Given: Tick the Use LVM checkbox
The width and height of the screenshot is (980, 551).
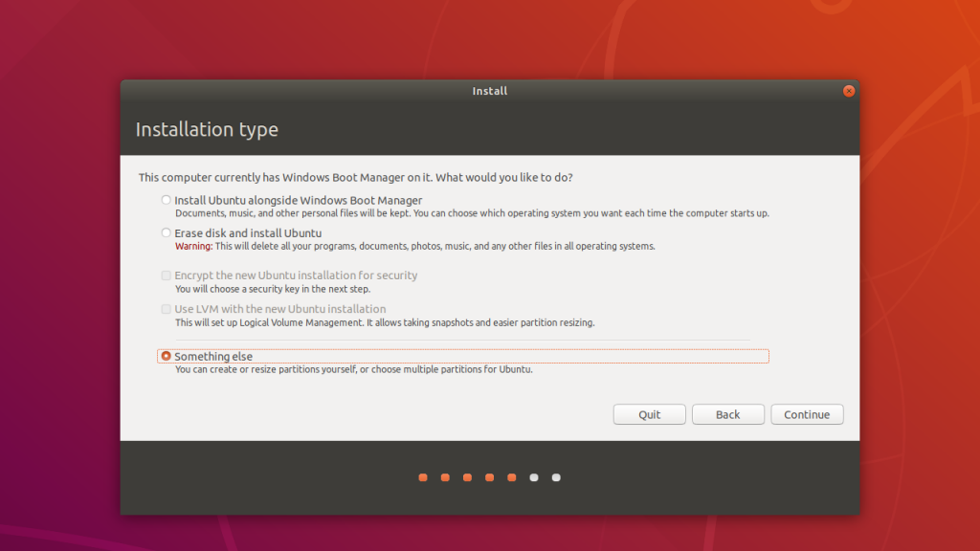Looking at the screenshot, I should (166, 309).
